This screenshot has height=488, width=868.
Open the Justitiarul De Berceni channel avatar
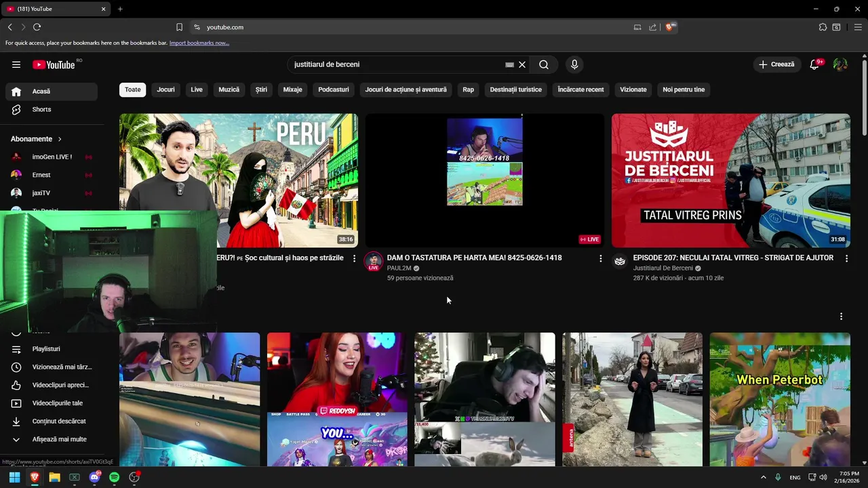click(x=620, y=261)
